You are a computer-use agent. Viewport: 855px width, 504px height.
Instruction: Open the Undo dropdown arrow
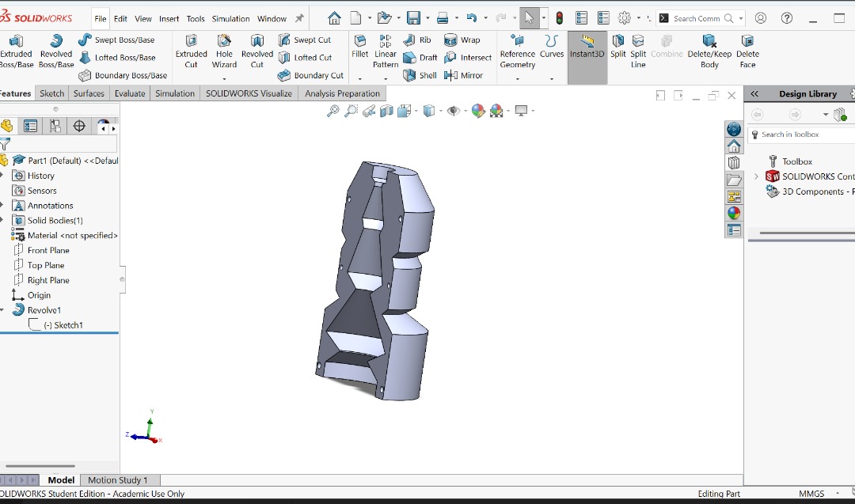(x=485, y=18)
